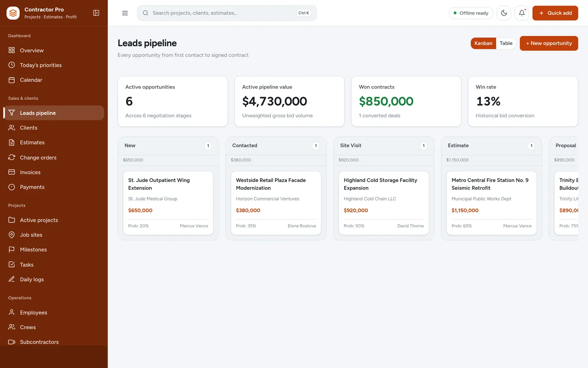The height and width of the screenshot is (368, 588).
Task: Click the Invoices card icon
Action: pyautogui.click(x=12, y=172)
